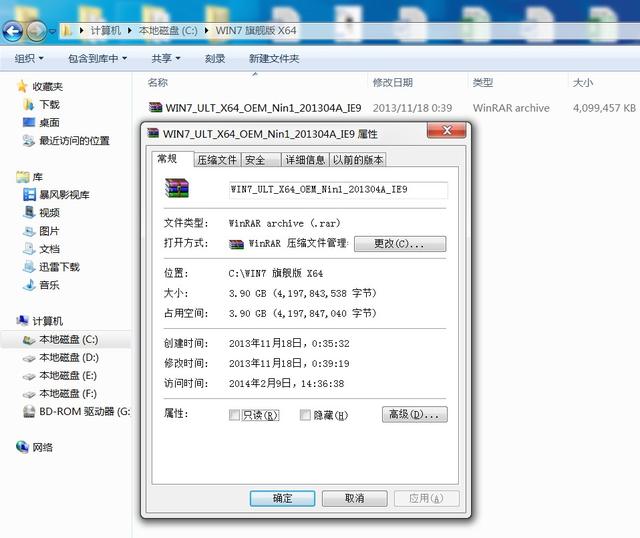The image size is (640, 538).
Task: Expand the breadcrumb arrow after 计算机
Action: (129, 31)
